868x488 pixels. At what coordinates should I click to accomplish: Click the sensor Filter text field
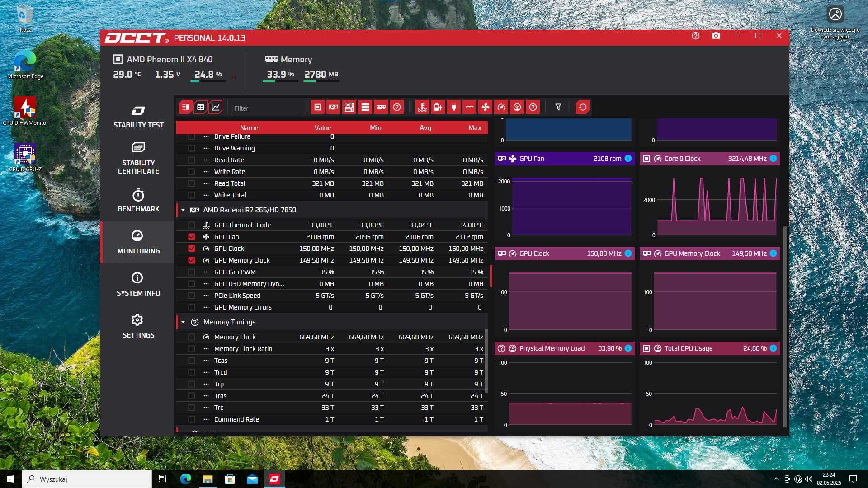click(x=266, y=108)
